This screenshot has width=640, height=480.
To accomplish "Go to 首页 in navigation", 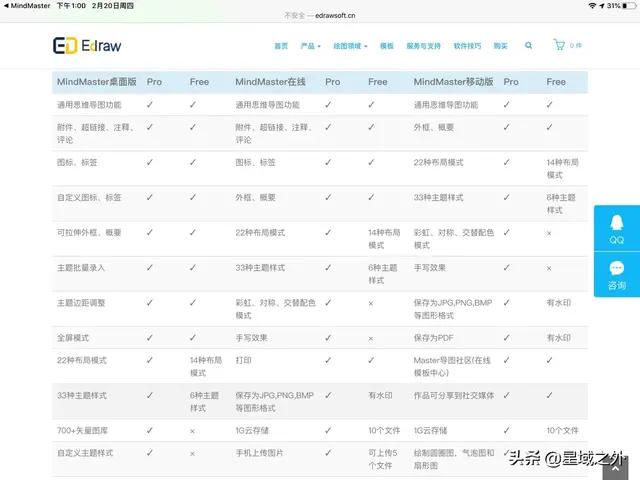I will pos(281,46).
